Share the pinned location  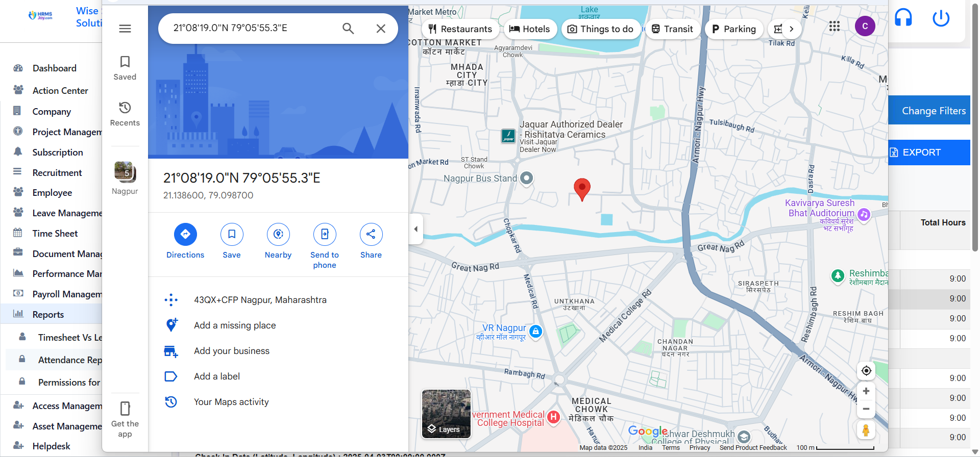coord(371,241)
